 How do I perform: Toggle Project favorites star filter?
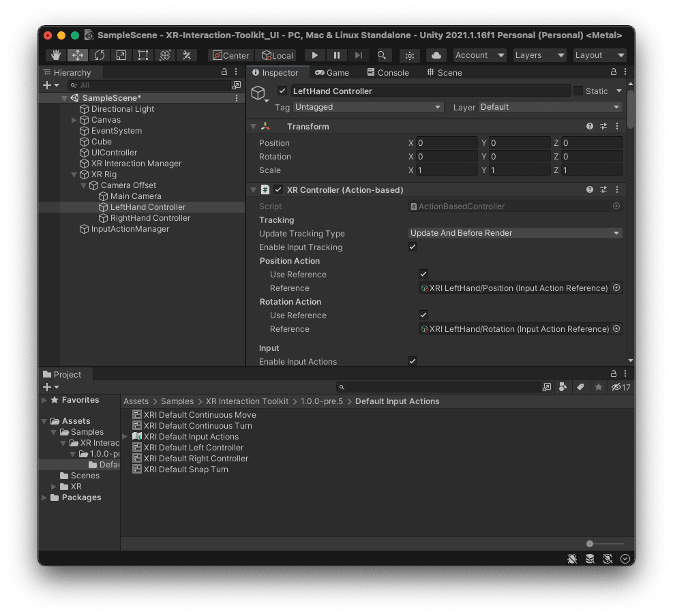598,387
